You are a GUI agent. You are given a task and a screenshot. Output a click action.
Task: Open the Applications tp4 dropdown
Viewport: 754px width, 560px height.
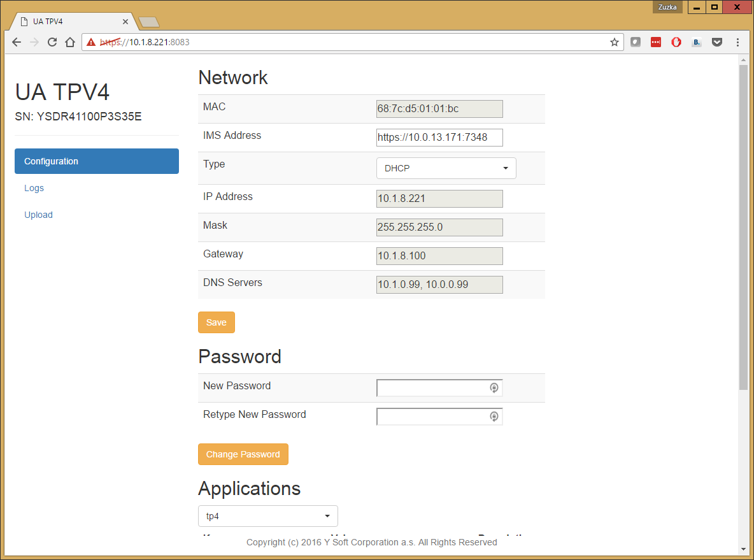(267, 515)
